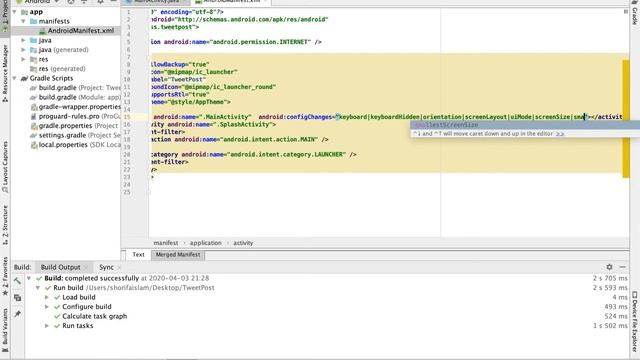
Task: Collapse the Build completed successfully node
Action: point(29,278)
